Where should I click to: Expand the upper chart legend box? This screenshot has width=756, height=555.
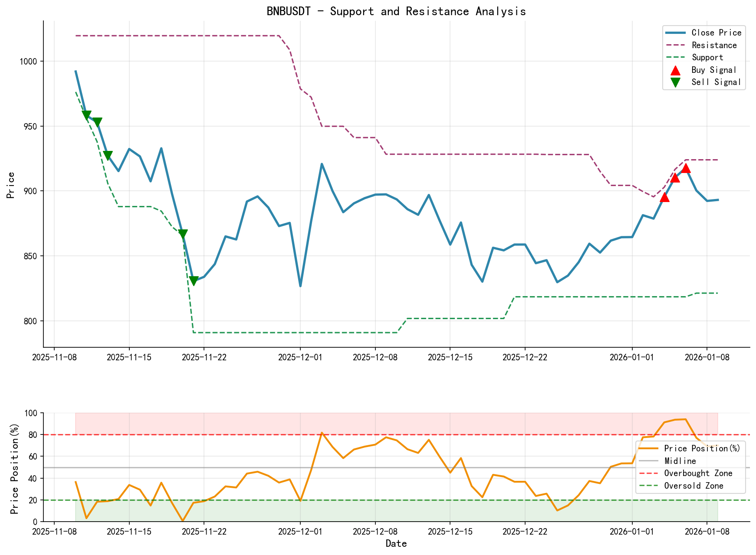(x=703, y=57)
